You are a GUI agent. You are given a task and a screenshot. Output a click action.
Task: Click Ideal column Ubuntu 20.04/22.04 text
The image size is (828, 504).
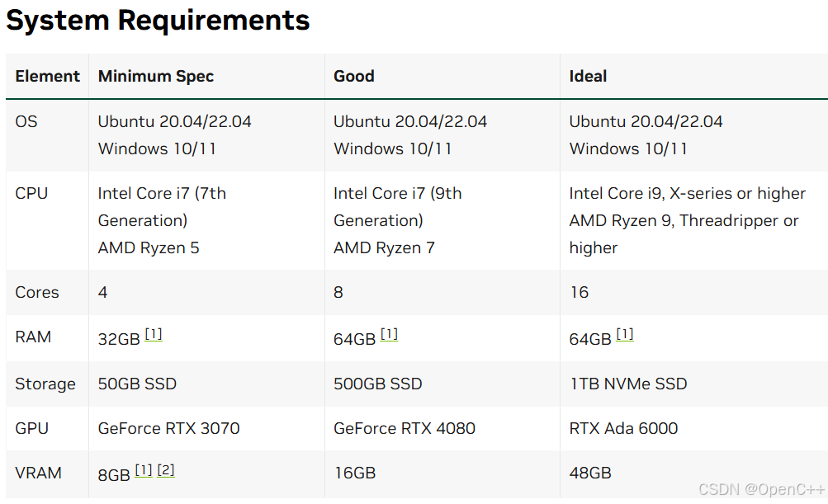[x=646, y=121]
